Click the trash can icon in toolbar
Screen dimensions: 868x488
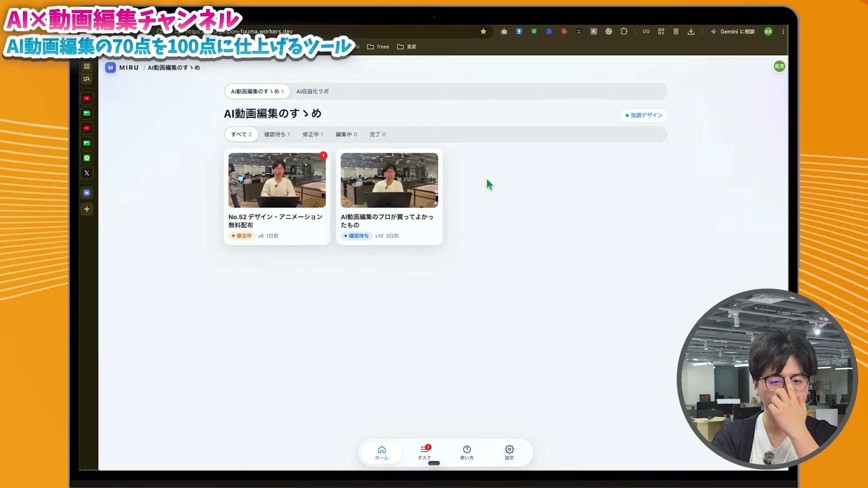676,31
